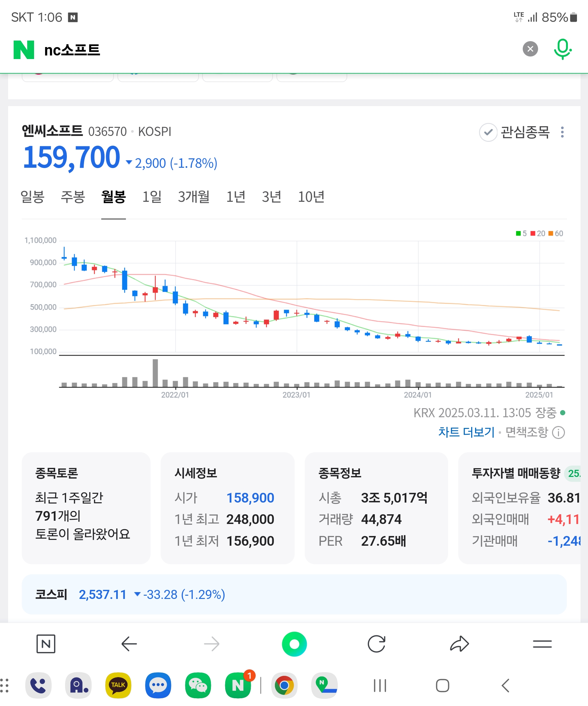Toggle the 관심종목 watchlist checkmark
The height and width of the screenshot is (706, 588).
click(x=488, y=132)
